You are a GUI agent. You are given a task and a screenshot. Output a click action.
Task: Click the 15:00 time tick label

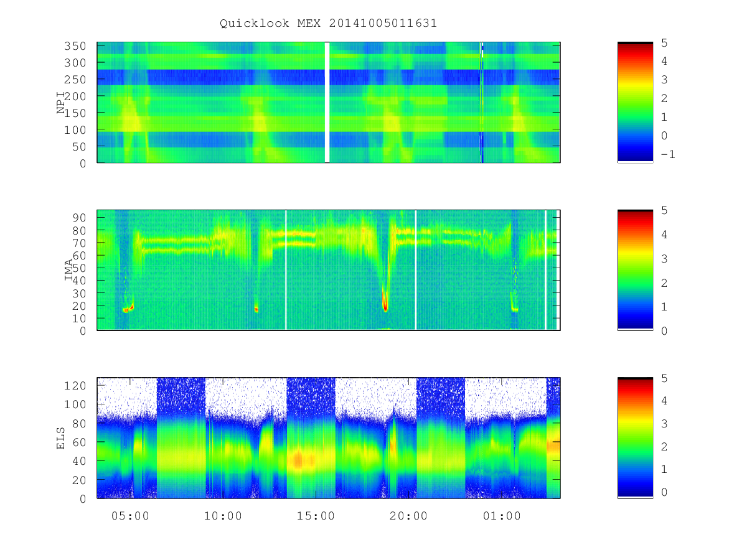[x=316, y=516]
